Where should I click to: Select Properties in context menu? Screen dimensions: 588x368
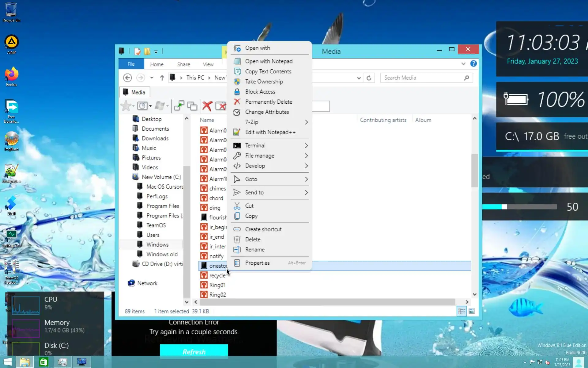point(257,263)
